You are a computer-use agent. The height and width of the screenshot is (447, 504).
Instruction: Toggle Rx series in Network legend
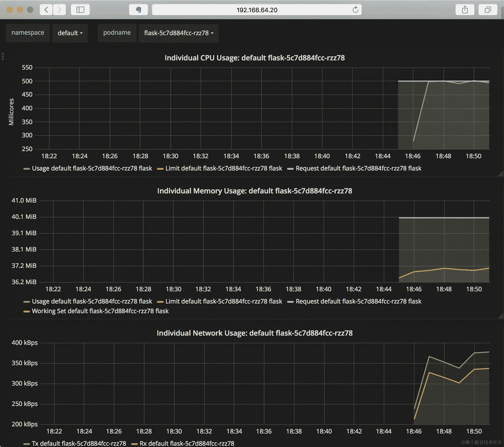tap(186, 443)
